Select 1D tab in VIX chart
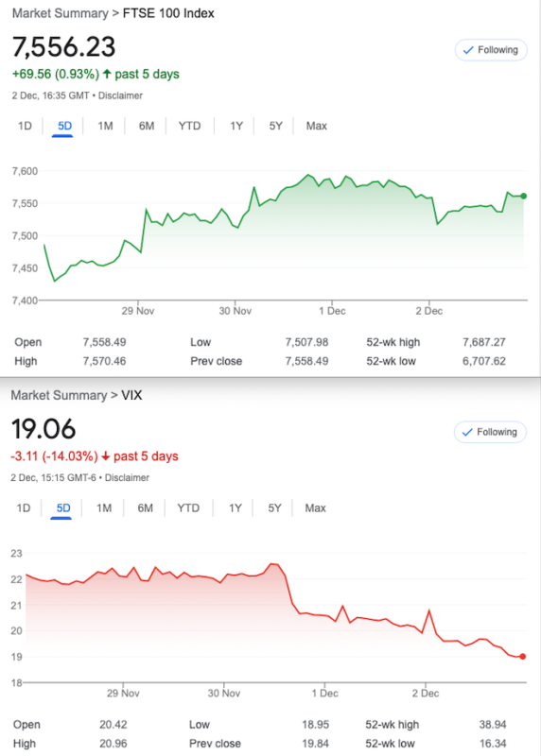Viewport: 541px width, 756px height. click(x=23, y=508)
